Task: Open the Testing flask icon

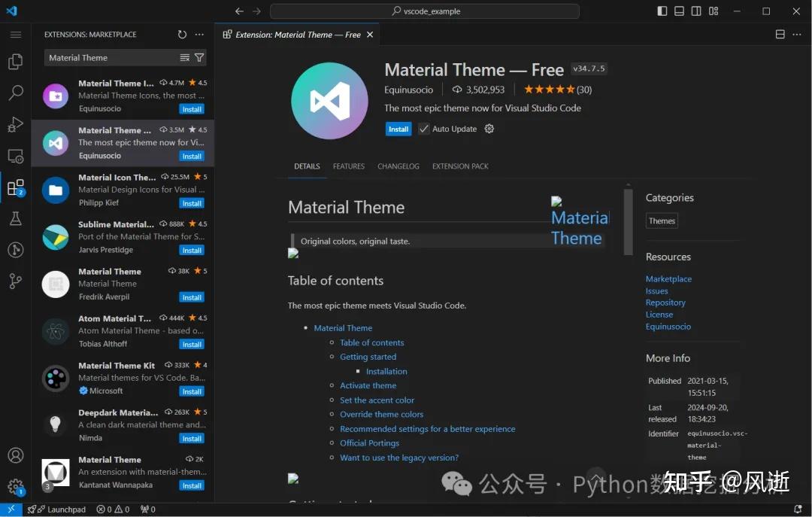Action: click(x=16, y=218)
